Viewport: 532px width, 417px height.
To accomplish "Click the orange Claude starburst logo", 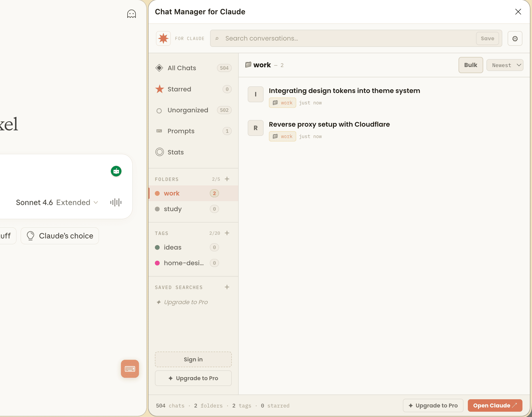I will coord(163,38).
